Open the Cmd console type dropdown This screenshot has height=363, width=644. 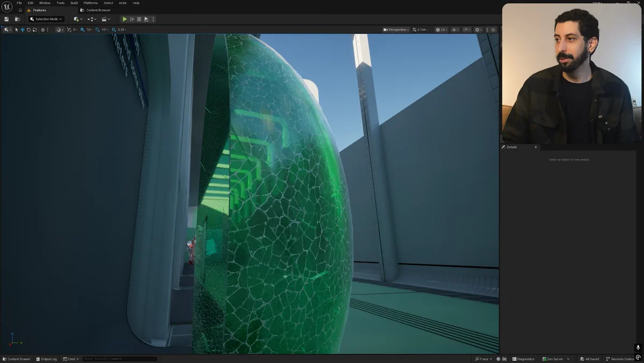[71, 359]
